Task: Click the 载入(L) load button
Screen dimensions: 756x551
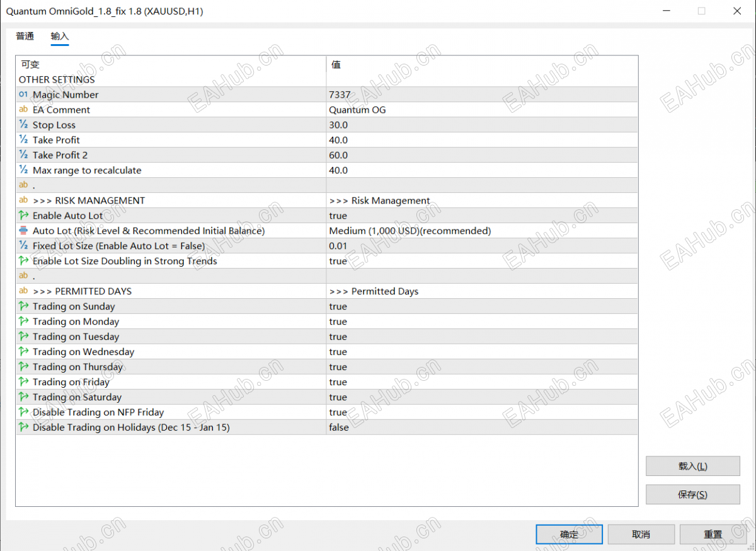Action: tap(692, 467)
